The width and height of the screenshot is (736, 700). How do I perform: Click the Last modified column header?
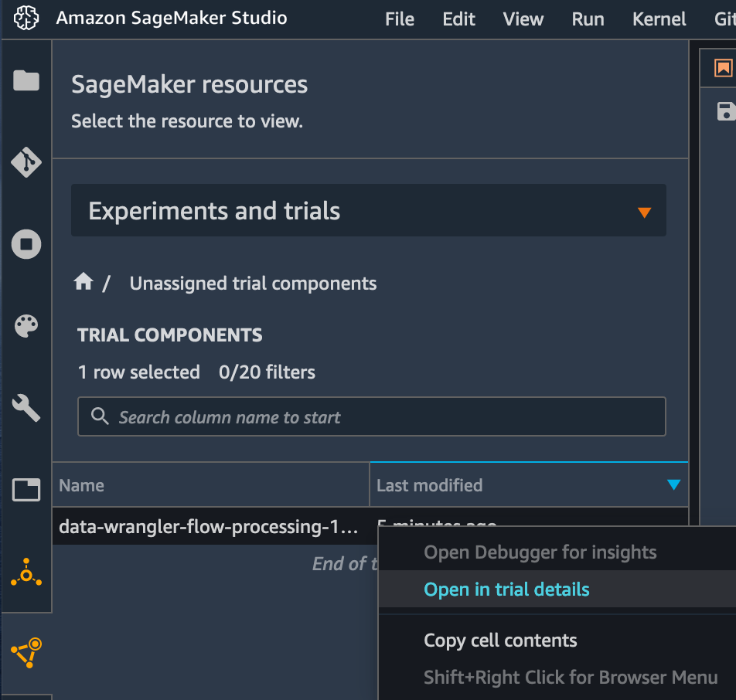[529, 484]
